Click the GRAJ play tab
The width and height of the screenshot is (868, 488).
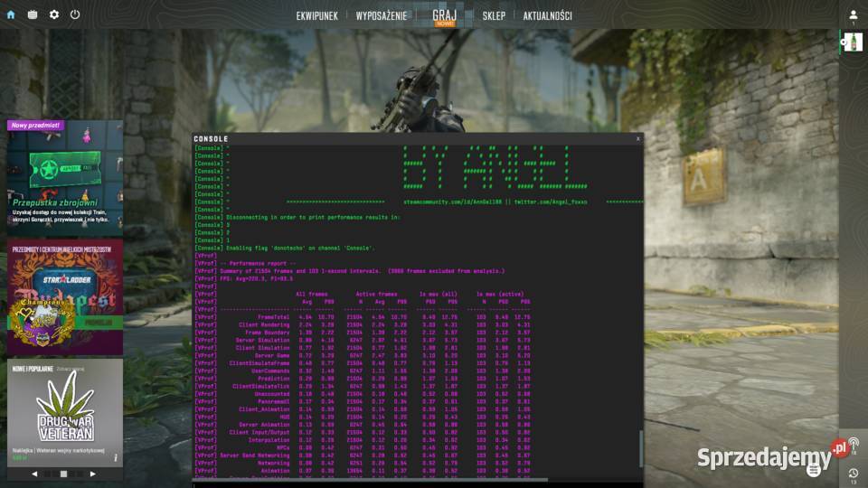(x=444, y=15)
